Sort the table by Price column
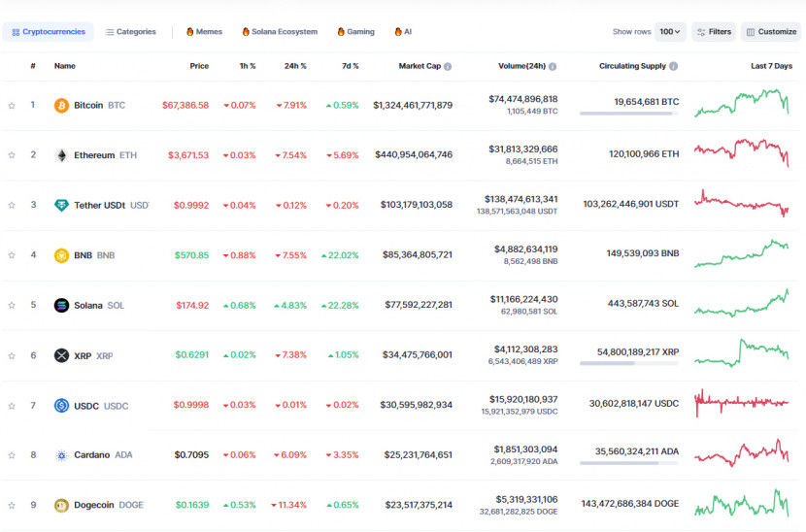The height and width of the screenshot is (532, 806). point(199,66)
